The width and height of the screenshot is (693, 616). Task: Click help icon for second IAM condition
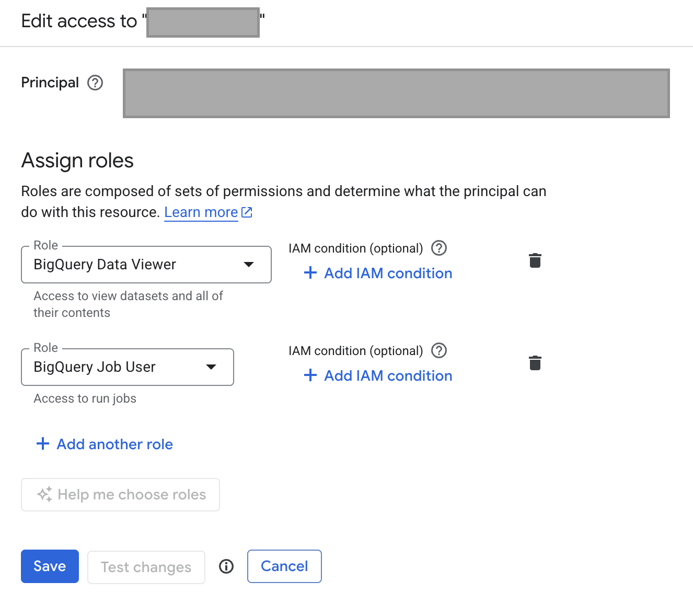coord(439,350)
